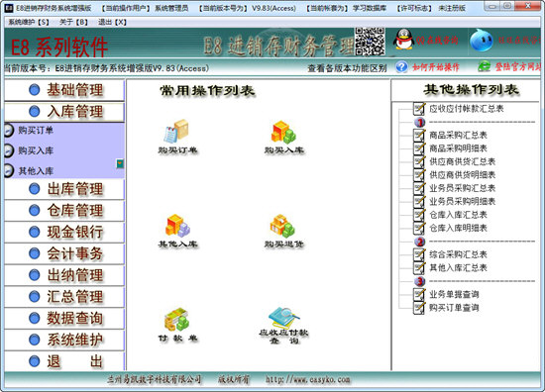545x392 pixels.
Task: Click the QR code image in the banner
Action: point(370,42)
